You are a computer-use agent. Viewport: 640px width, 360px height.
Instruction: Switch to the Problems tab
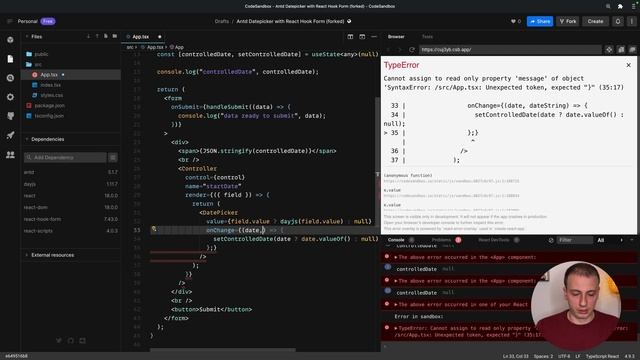441,240
